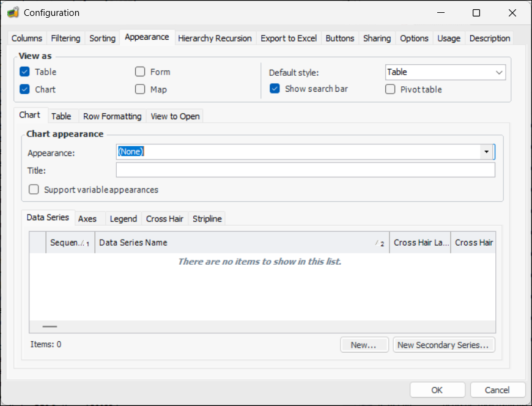Click the New... button
Viewport: 532px width, 406px height.
click(x=364, y=345)
